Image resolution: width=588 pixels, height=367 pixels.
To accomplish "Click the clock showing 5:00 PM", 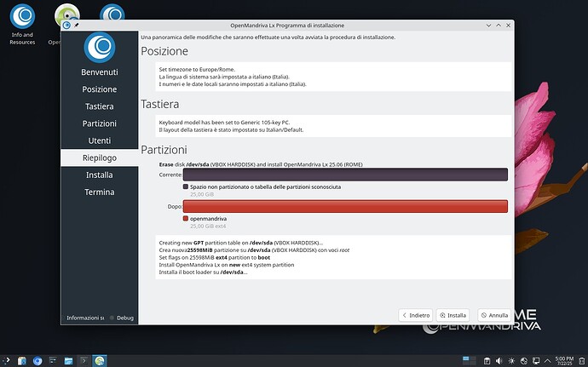I will [564, 361].
